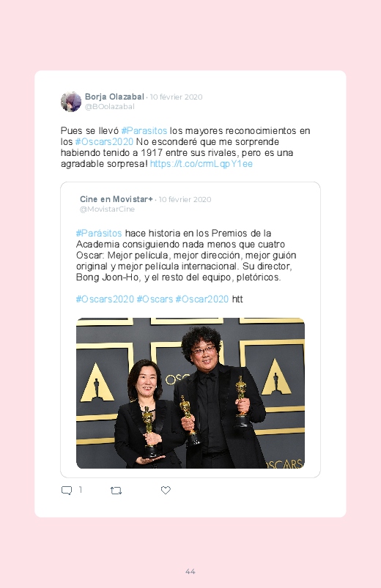Open the @BOolazabal handle
Screen dimensions: 381x588
(x=110, y=107)
